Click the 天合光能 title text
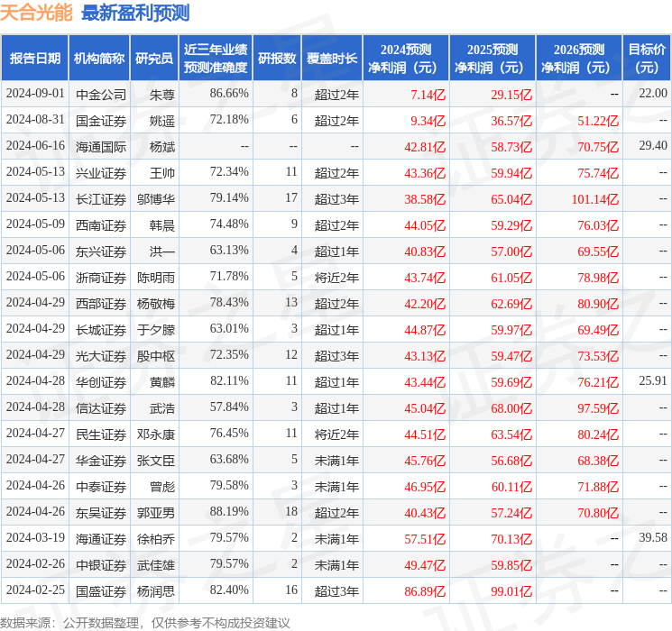 [x=36, y=13]
